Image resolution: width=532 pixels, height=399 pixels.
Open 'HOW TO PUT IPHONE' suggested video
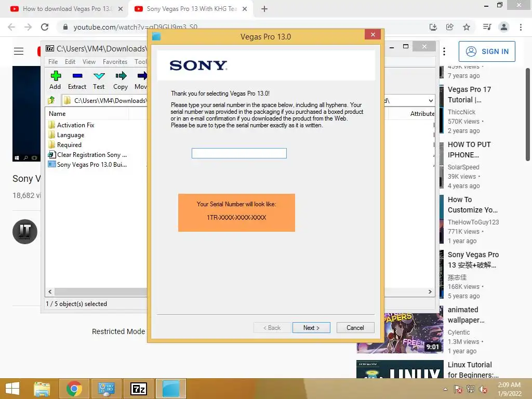469,150
